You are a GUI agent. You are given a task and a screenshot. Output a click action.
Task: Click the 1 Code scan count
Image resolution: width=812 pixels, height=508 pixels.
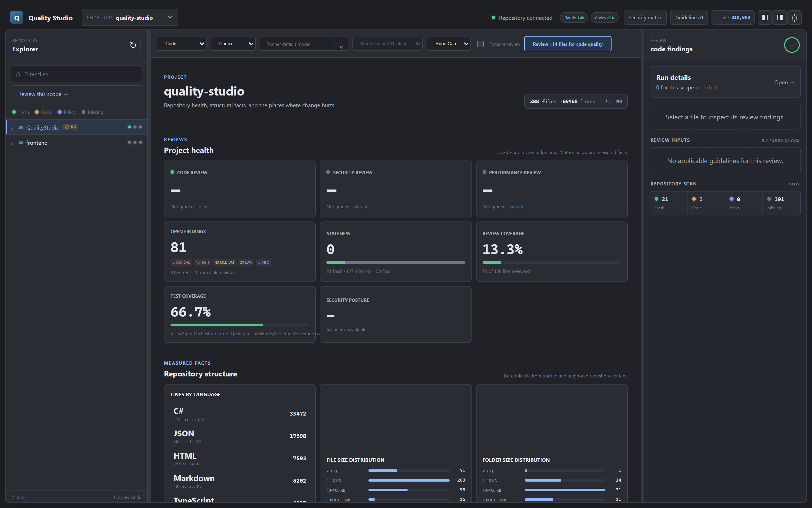706,203
